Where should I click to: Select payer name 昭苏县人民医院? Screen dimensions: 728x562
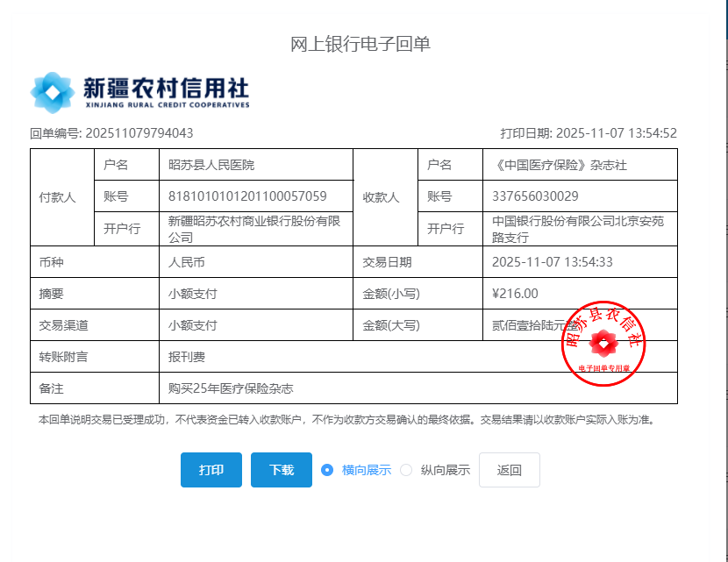click(211, 165)
